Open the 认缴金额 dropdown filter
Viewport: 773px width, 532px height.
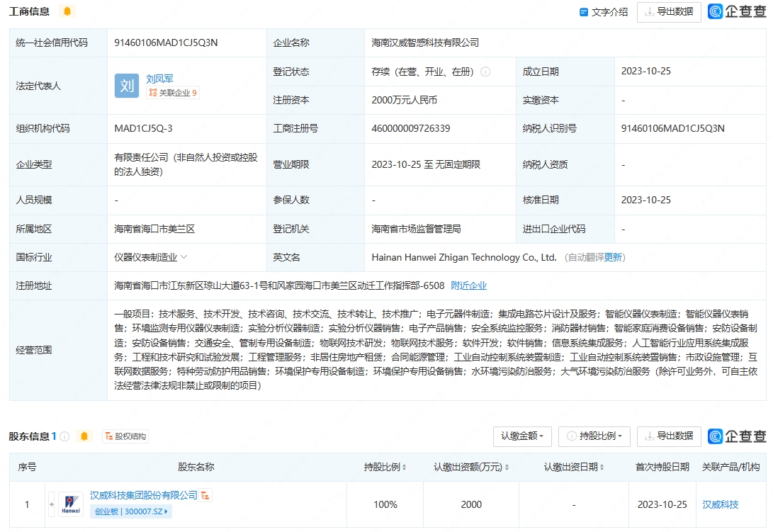point(522,436)
